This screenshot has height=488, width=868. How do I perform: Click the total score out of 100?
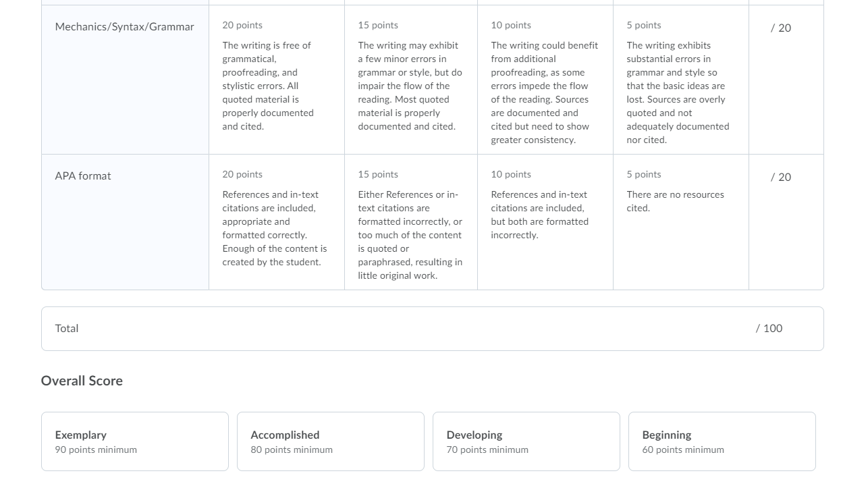(x=769, y=329)
